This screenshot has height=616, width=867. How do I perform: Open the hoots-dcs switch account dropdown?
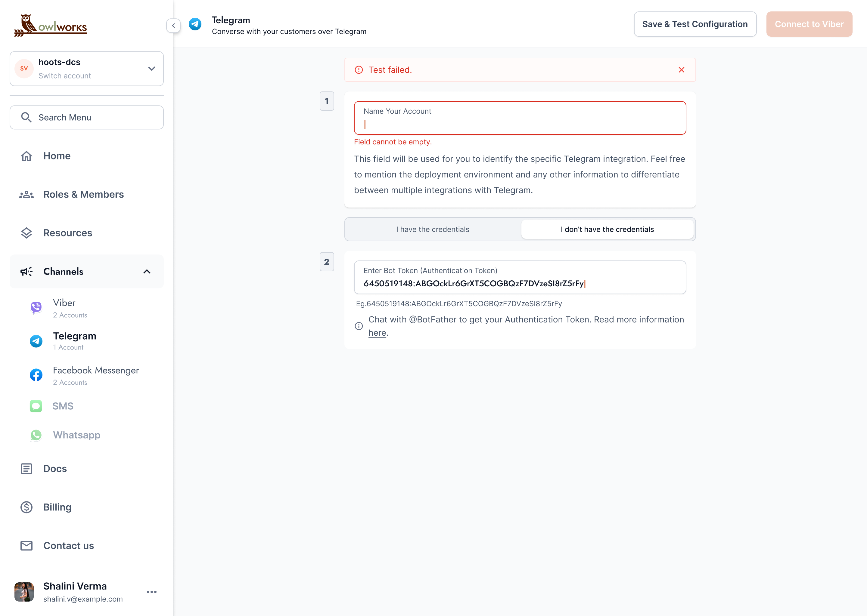coord(151,69)
